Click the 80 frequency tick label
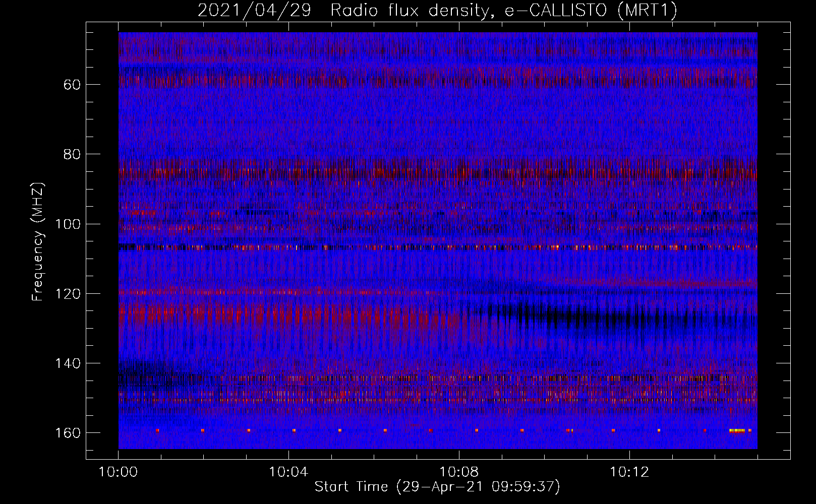 pyautogui.click(x=72, y=154)
